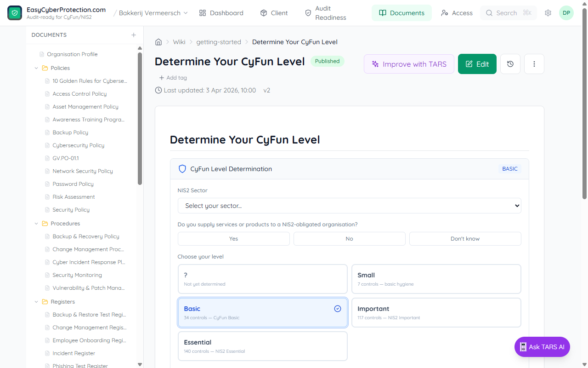This screenshot has height=368, width=588.
Task: Choose the Small level card
Action: point(436,279)
